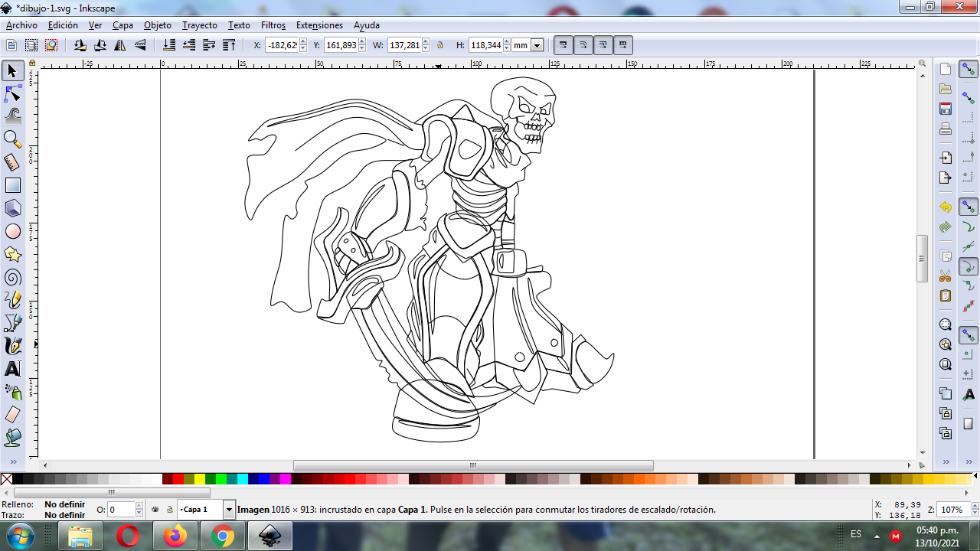The width and height of the screenshot is (980, 551).
Task: Click Save document floppy icon
Action: (x=946, y=109)
